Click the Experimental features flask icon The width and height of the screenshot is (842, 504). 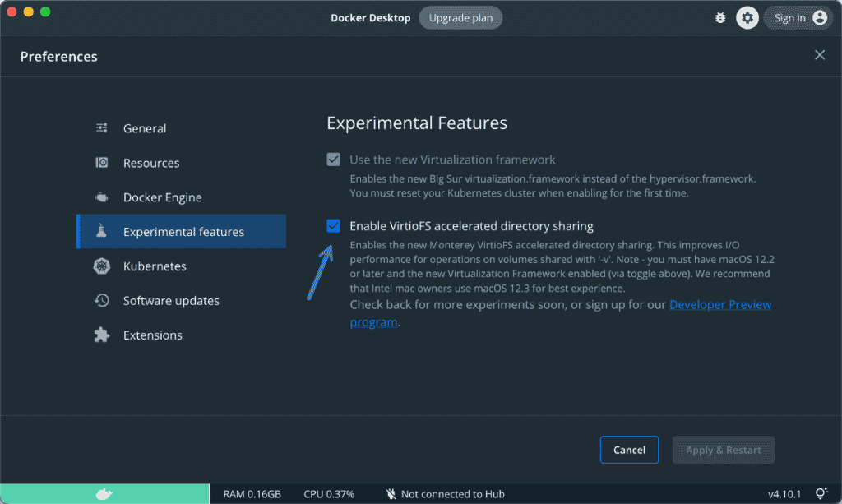coord(101,231)
